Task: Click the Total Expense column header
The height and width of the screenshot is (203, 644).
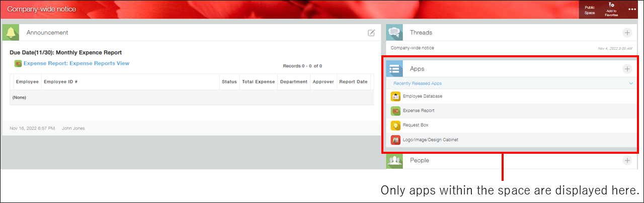Action: (x=258, y=82)
